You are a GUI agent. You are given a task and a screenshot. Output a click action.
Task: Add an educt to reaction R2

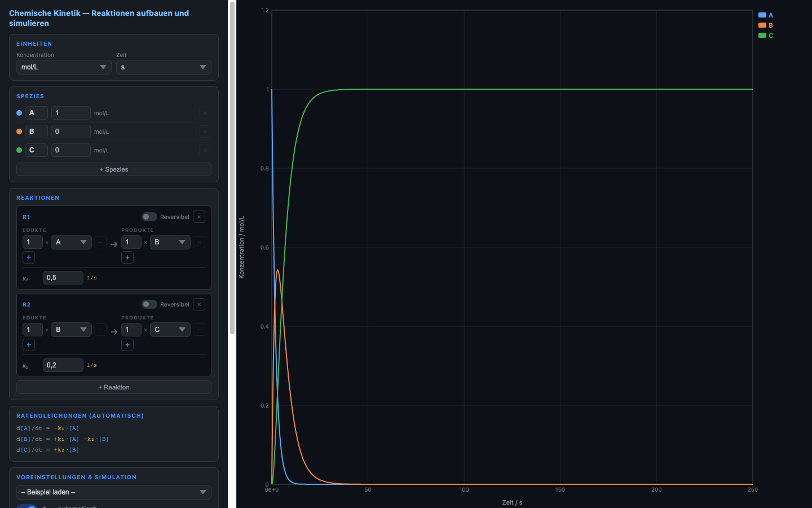tap(29, 345)
